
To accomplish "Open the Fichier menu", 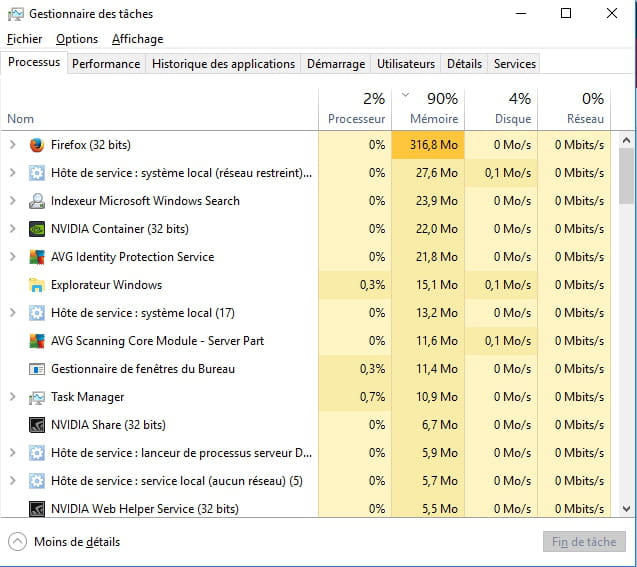I will (24, 39).
